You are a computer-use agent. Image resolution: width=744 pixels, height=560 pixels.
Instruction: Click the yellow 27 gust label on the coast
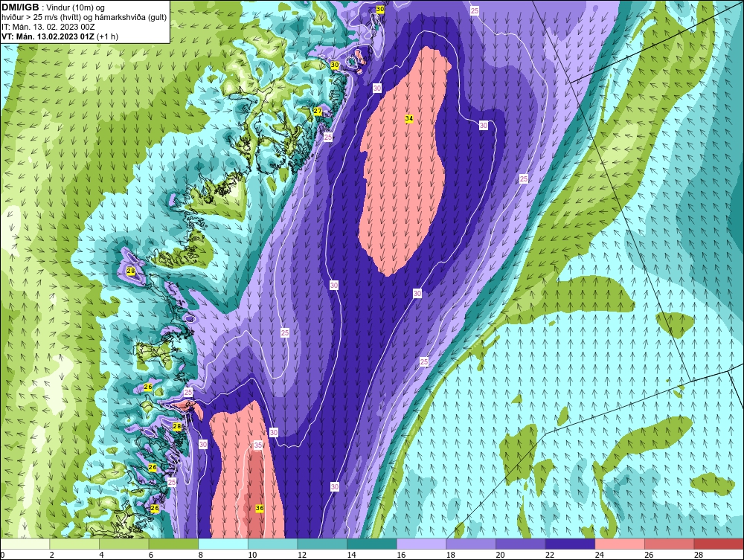pos(318,112)
